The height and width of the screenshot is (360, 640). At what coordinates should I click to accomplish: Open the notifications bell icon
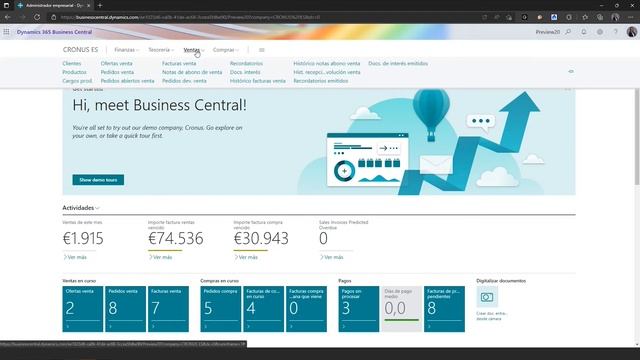[584, 32]
